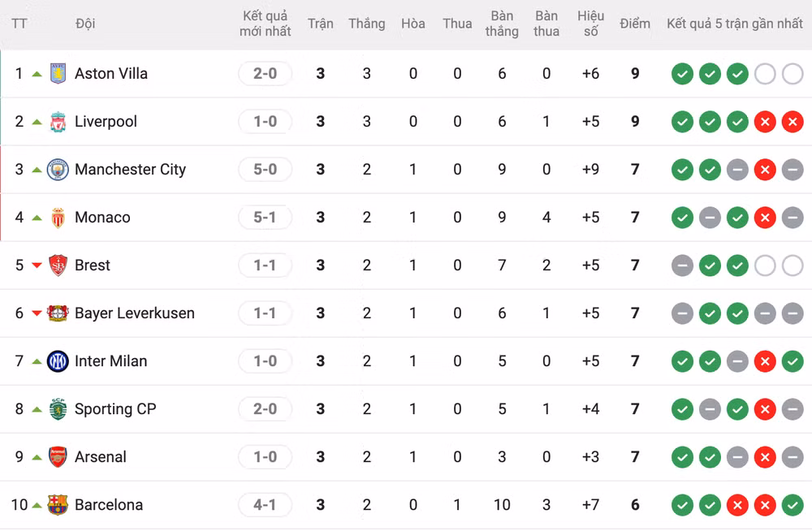Click the green win circle in Sporting CP's form
The width and height of the screenshot is (812, 531).
682,408
